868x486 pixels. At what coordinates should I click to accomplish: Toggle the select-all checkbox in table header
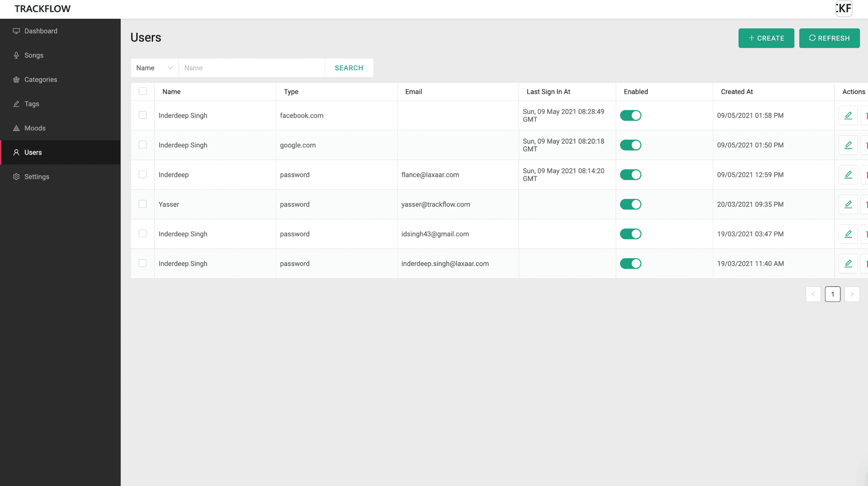point(142,91)
